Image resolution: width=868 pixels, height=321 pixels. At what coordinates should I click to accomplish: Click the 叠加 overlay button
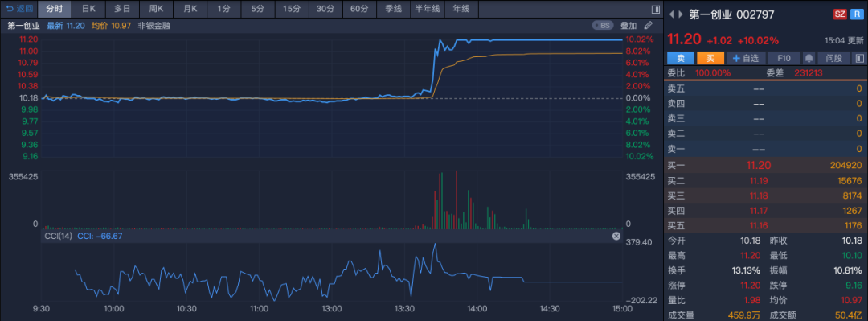tap(628, 26)
